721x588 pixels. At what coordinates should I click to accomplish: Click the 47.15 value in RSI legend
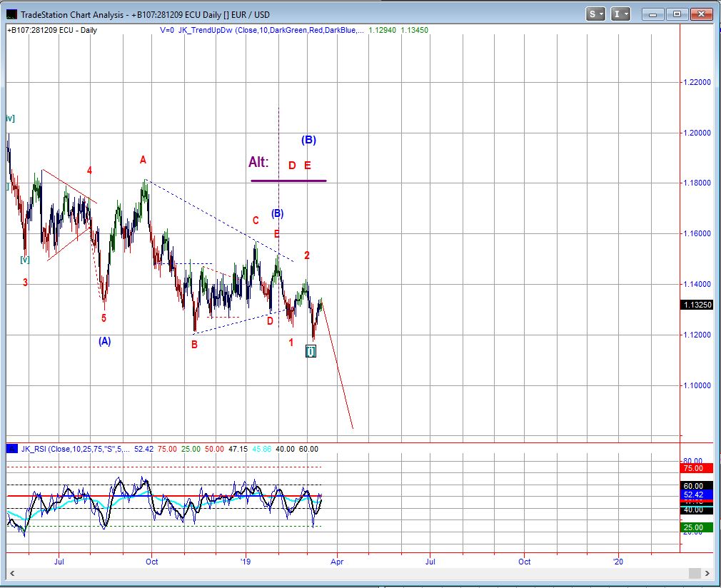coord(238,449)
